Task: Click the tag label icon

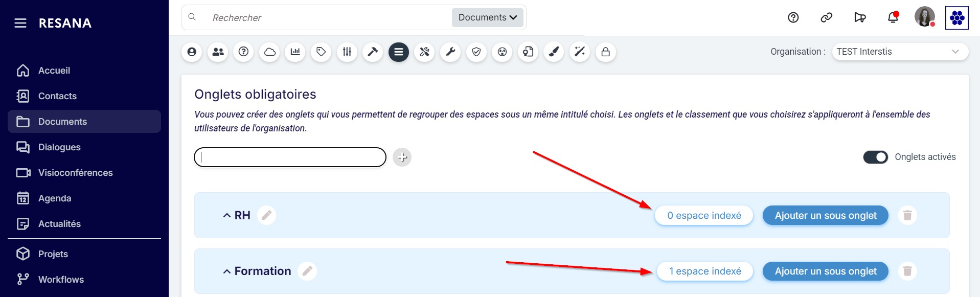Action: [321, 52]
